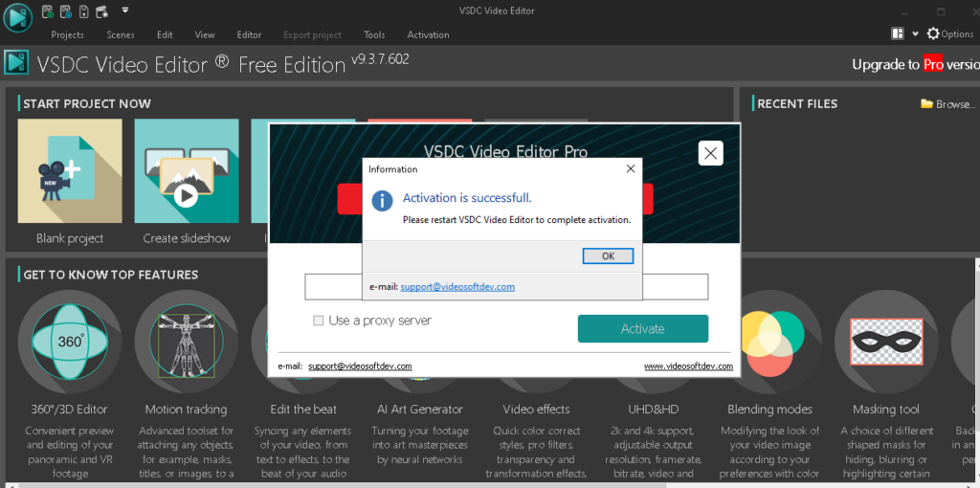Click the 'Edit the beat' feature label

[x=303, y=410]
